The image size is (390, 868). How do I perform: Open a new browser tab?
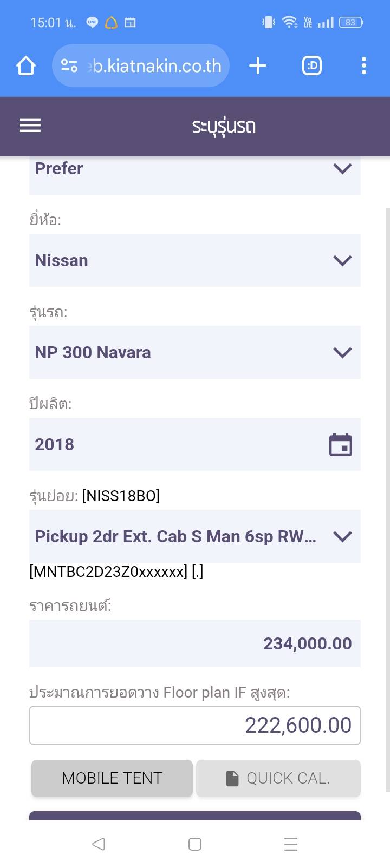[258, 66]
